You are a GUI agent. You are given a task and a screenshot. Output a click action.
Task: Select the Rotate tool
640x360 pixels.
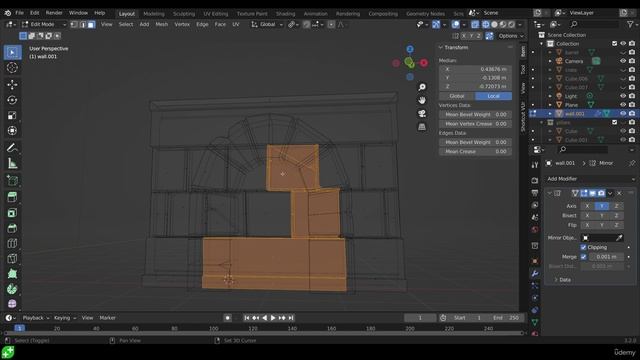(x=12, y=100)
